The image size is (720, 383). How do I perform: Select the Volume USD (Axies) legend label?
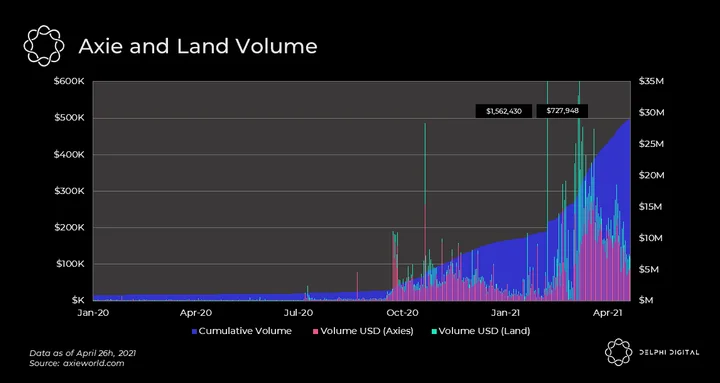(367, 331)
